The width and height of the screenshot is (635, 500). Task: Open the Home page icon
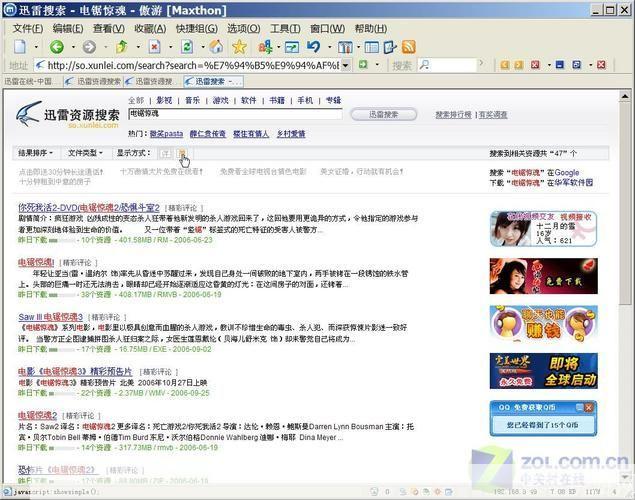point(216,47)
